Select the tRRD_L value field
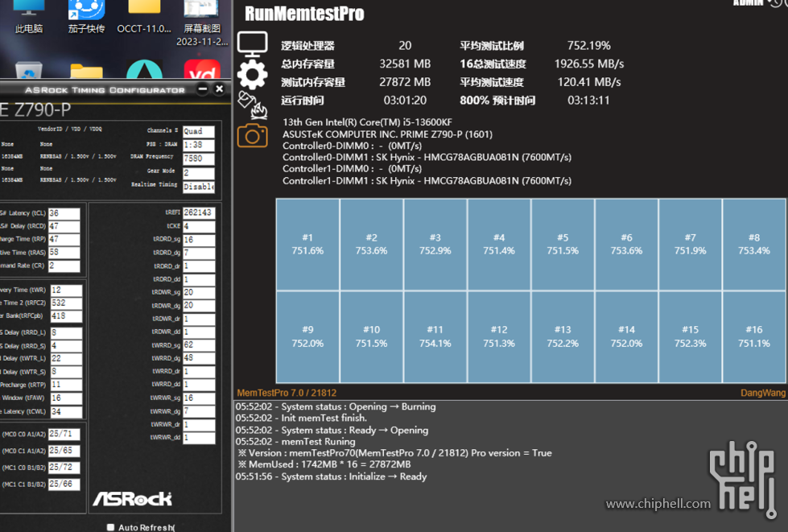 pyautogui.click(x=66, y=332)
